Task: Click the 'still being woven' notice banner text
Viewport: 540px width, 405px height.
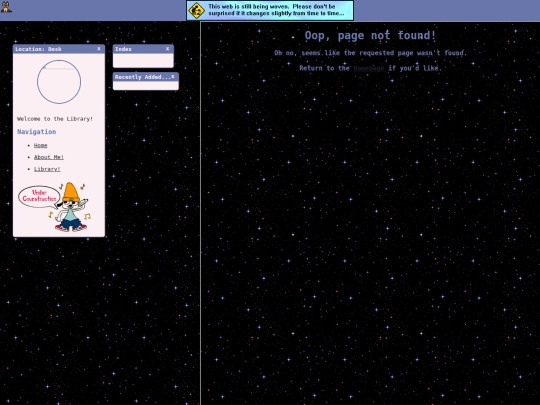Action: coord(276,10)
